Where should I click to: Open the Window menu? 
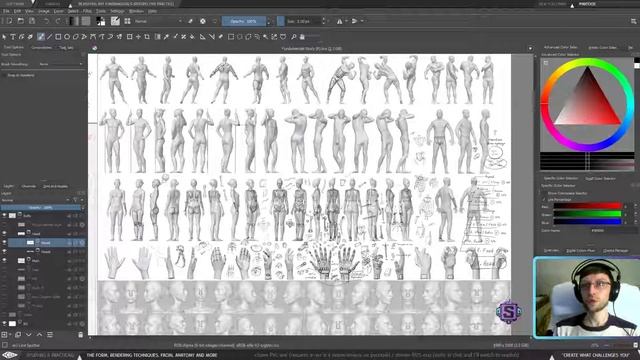pos(136,11)
